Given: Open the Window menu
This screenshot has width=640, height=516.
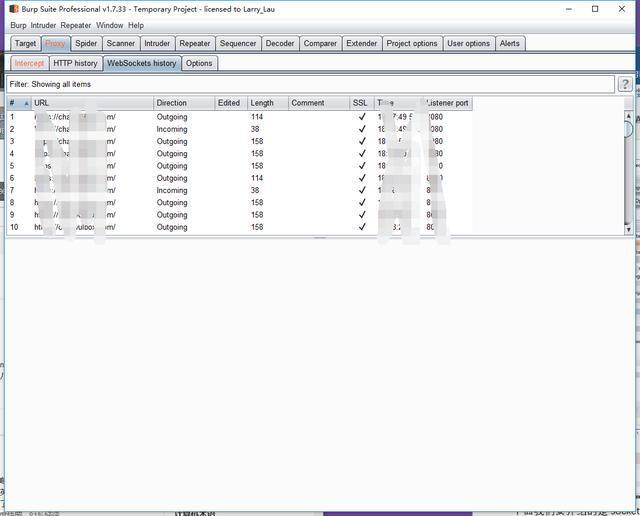Looking at the screenshot, I should point(109,25).
